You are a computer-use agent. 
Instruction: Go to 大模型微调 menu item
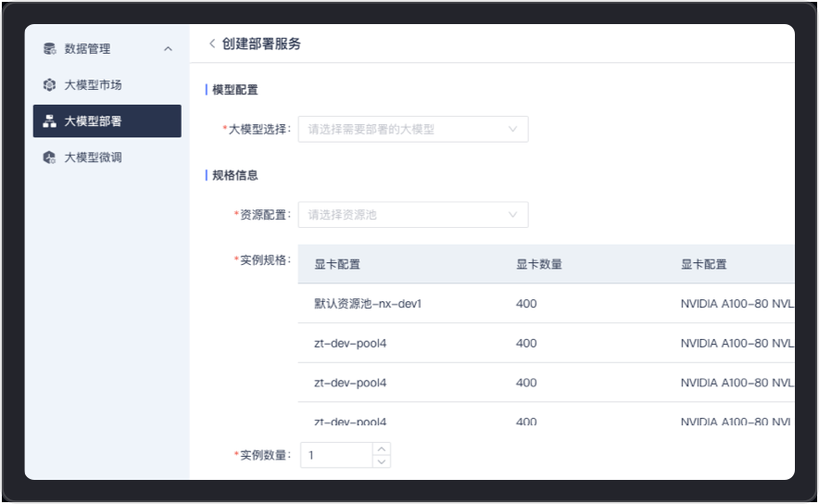point(93,157)
